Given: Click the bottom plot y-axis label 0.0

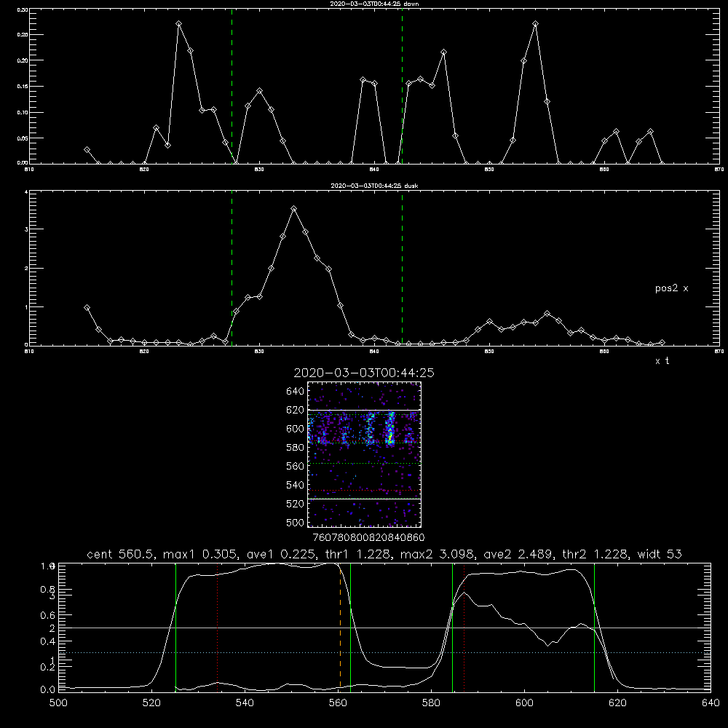Looking at the screenshot, I should (x=48, y=689).
